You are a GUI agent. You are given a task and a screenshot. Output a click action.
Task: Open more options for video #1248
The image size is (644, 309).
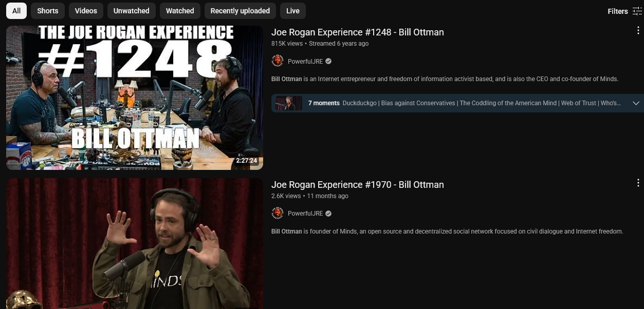click(x=638, y=31)
